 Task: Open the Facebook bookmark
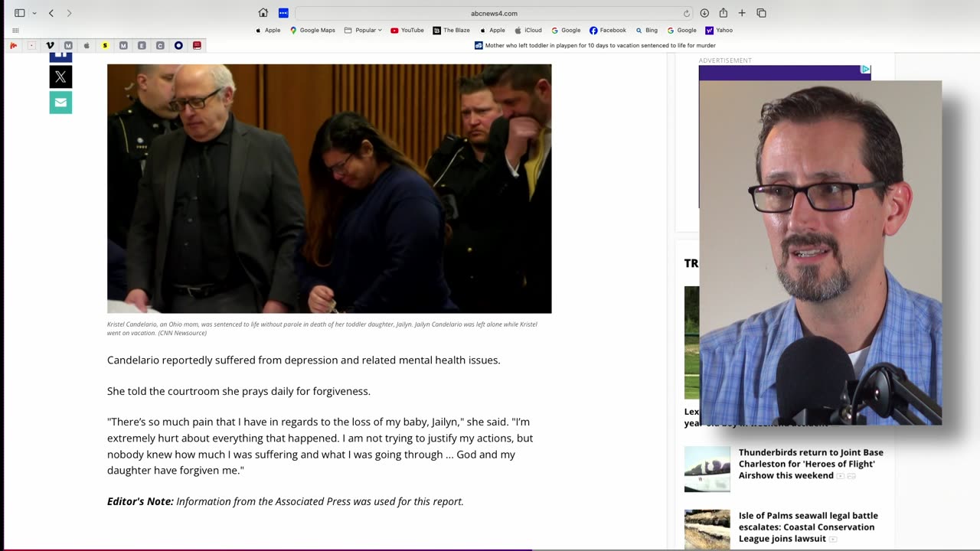pos(608,31)
